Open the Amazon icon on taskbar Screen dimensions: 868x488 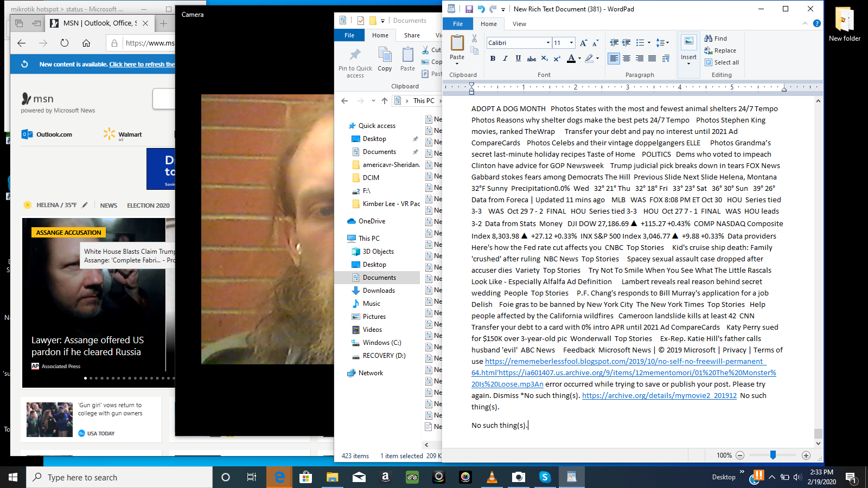(x=386, y=477)
